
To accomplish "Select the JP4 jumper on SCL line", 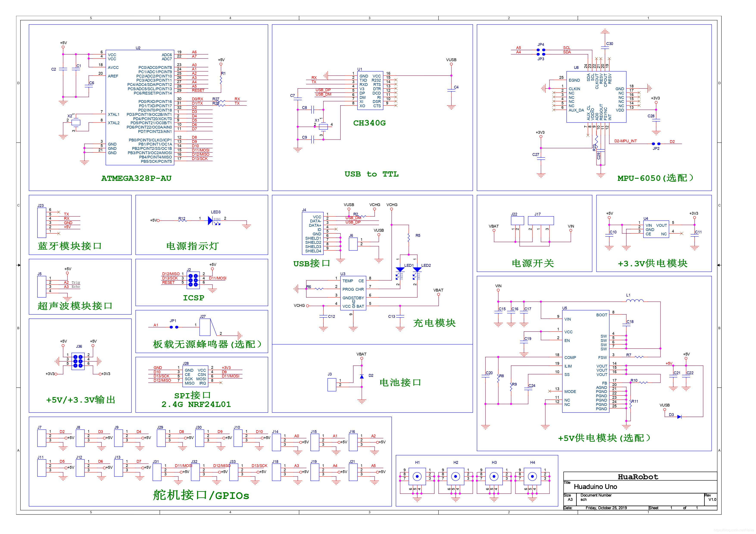I will click(541, 50).
